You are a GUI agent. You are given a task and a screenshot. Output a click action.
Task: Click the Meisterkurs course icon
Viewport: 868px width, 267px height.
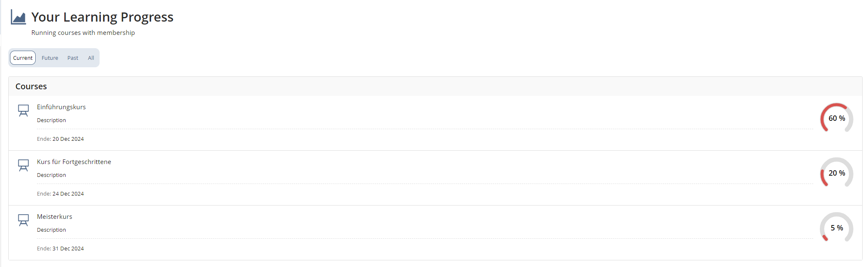tap(23, 220)
